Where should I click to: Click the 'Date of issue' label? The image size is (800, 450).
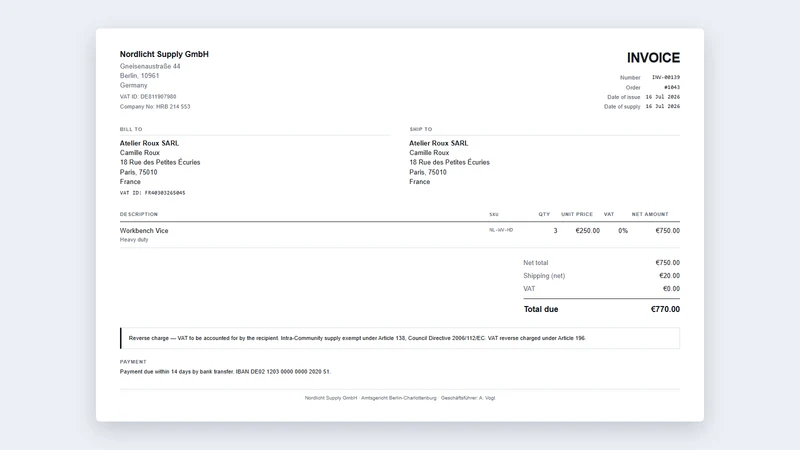(x=623, y=97)
